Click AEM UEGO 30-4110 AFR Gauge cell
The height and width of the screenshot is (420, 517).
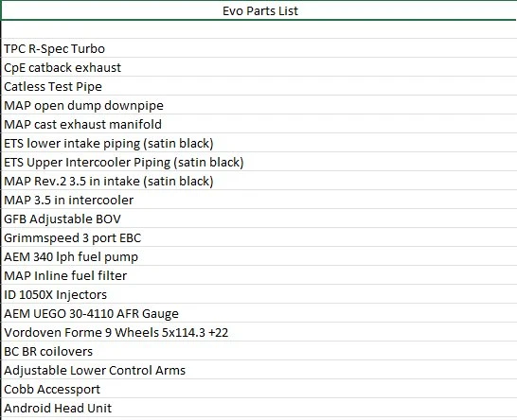click(259, 313)
